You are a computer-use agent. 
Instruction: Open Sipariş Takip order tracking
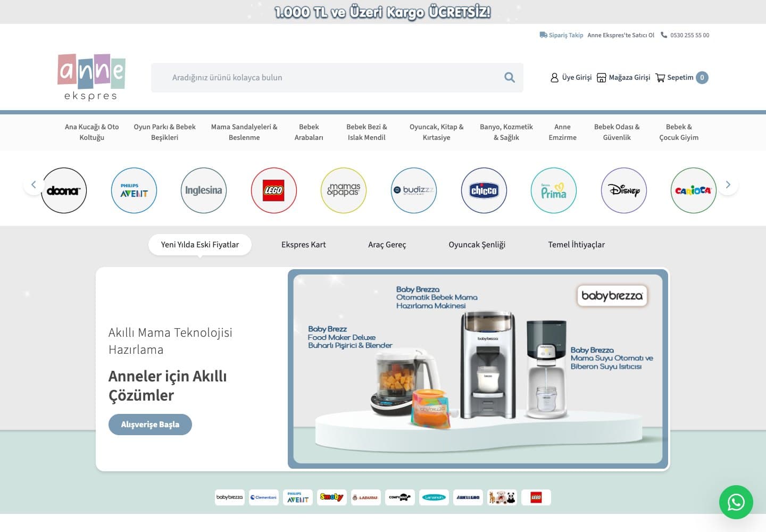tap(561, 35)
